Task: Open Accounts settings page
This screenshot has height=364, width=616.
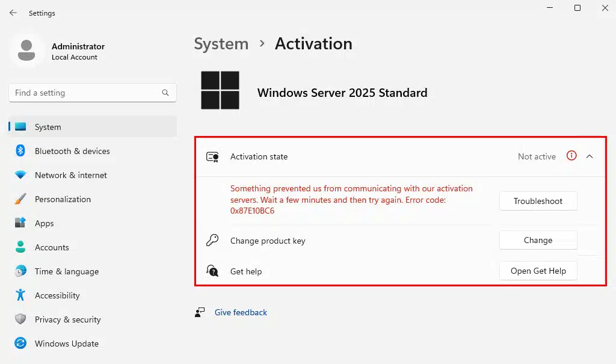Action: point(52,247)
